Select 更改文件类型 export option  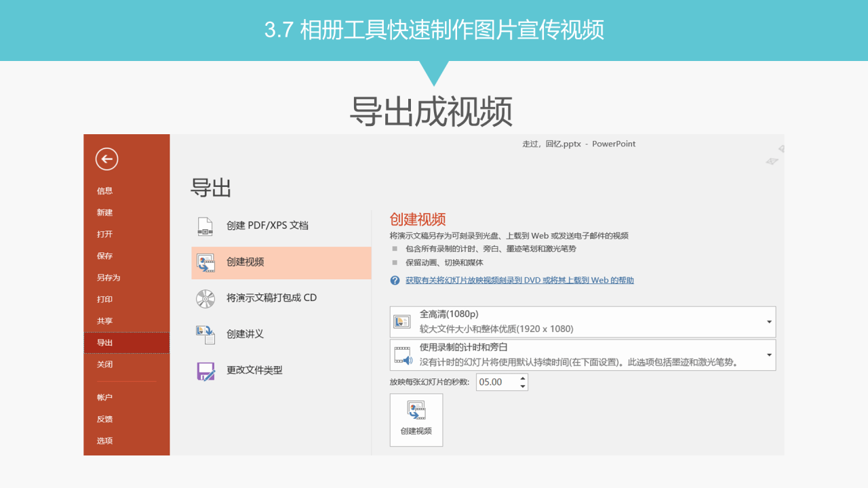[281, 371]
